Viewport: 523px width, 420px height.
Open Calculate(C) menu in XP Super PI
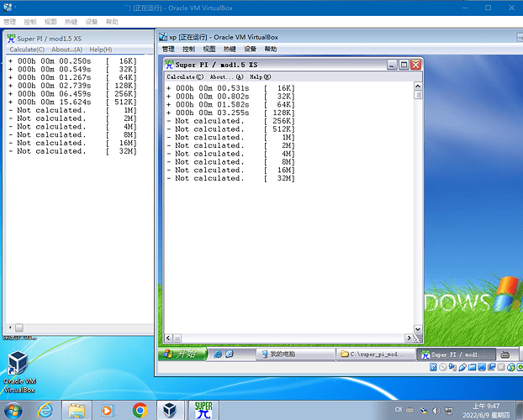point(185,77)
